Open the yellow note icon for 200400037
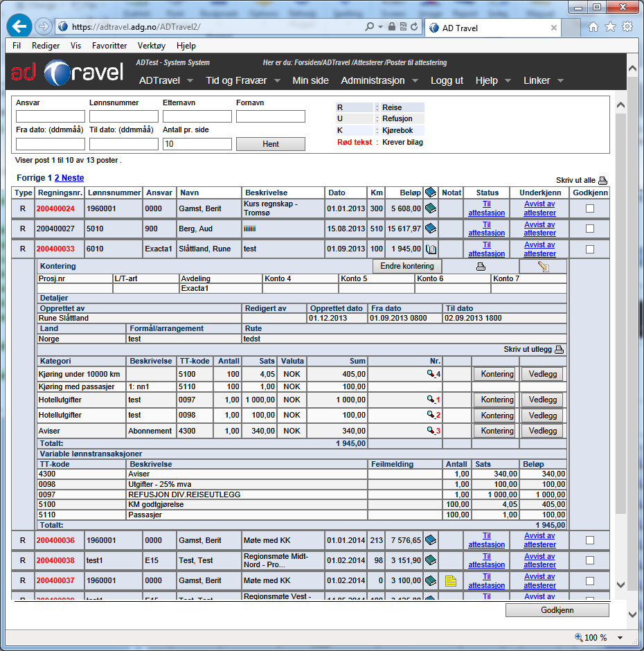Viewport: 644px width, 651px height. click(x=451, y=581)
